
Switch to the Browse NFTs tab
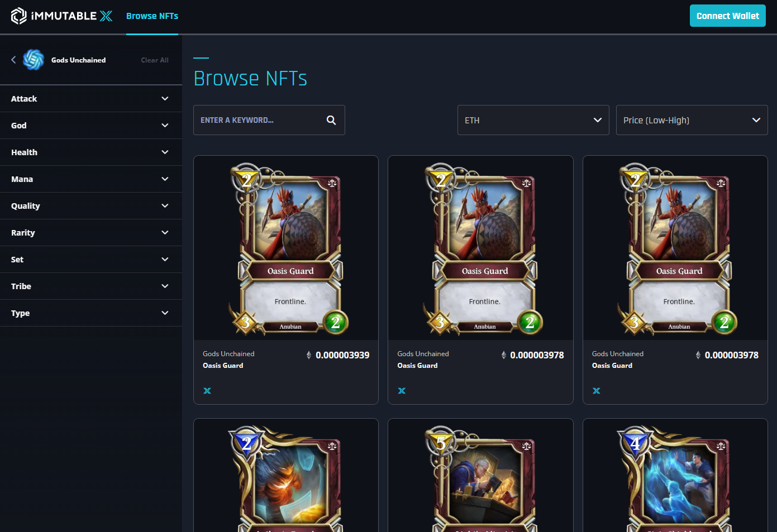click(x=152, y=16)
